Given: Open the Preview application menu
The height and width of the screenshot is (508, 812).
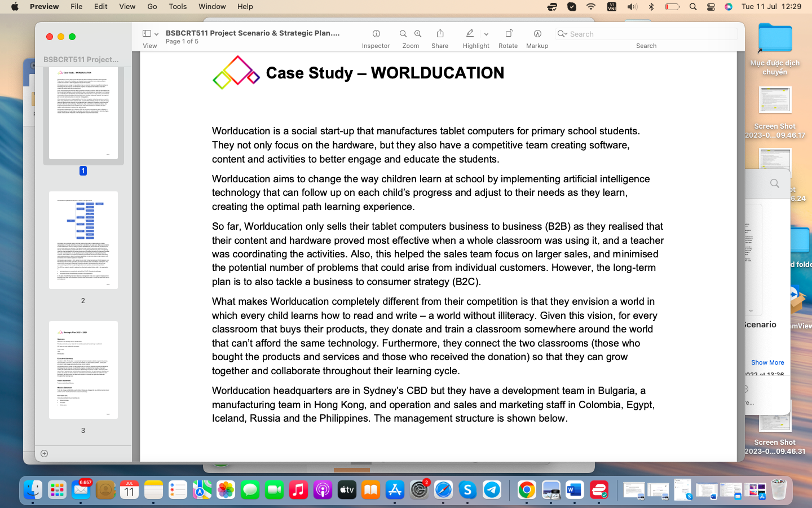Looking at the screenshot, I should (x=45, y=7).
